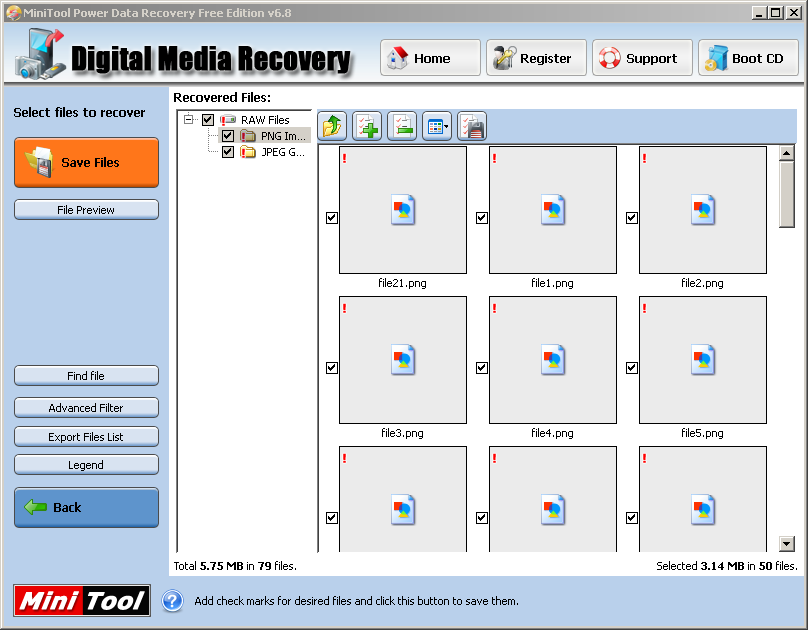Click the JPEG Graphics folder icon
The height and width of the screenshot is (630, 808).
(x=248, y=152)
